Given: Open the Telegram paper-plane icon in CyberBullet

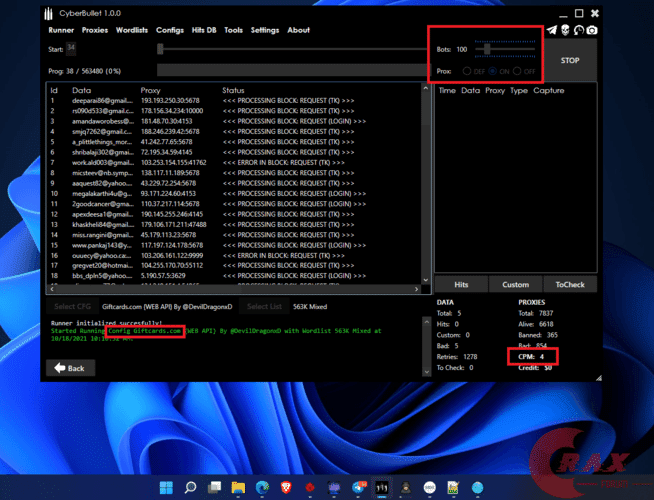Looking at the screenshot, I should pyautogui.click(x=552, y=30).
